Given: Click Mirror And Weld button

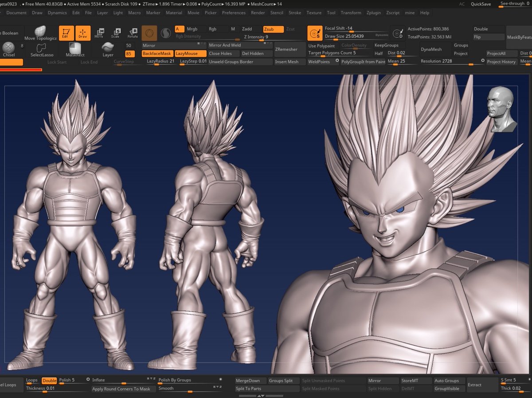Looking at the screenshot, I should coord(240,45).
